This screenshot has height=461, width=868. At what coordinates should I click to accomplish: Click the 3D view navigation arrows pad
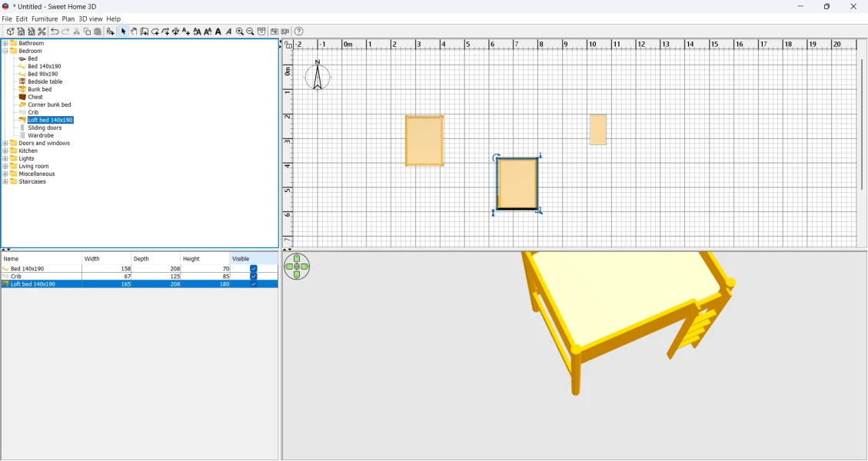point(297,267)
